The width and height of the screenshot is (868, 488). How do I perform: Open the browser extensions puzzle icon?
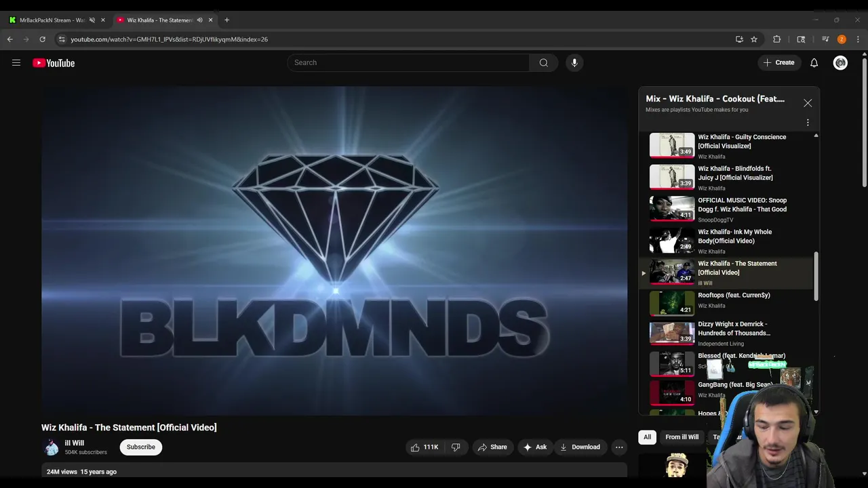click(777, 39)
